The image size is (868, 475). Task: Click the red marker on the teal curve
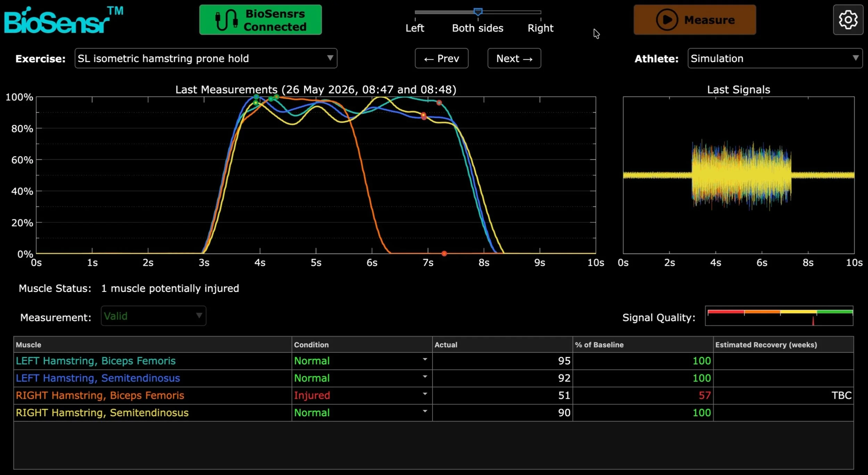439,103
